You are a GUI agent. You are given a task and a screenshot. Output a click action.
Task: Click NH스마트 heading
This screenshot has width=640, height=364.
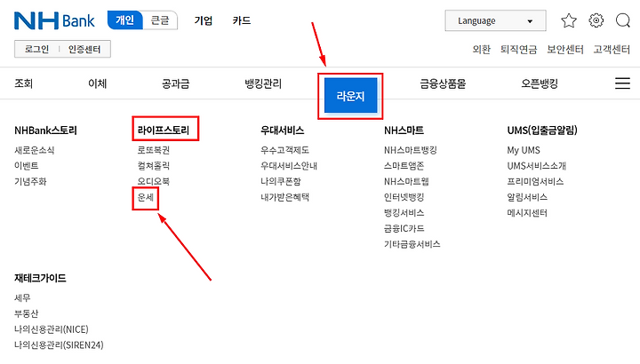[404, 131]
